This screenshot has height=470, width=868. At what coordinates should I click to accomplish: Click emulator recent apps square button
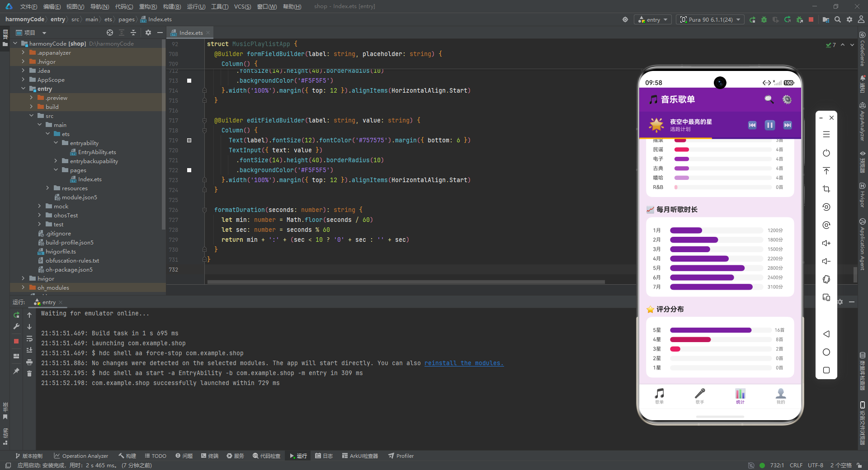(x=826, y=370)
